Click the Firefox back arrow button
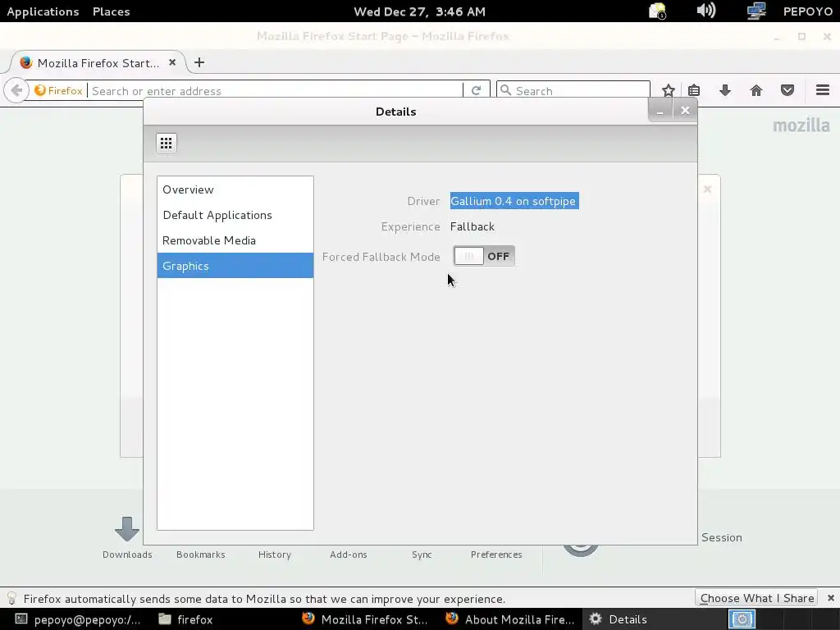Image resolution: width=840 pixels, height=630 pixels. pyautogui.click(x=16, y=90)
